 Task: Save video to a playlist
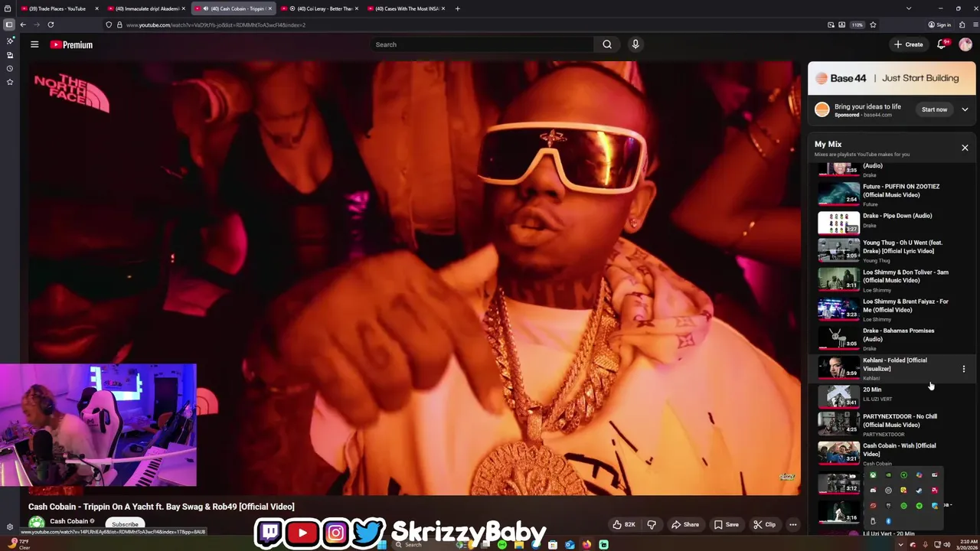click(x=726, y=524)
